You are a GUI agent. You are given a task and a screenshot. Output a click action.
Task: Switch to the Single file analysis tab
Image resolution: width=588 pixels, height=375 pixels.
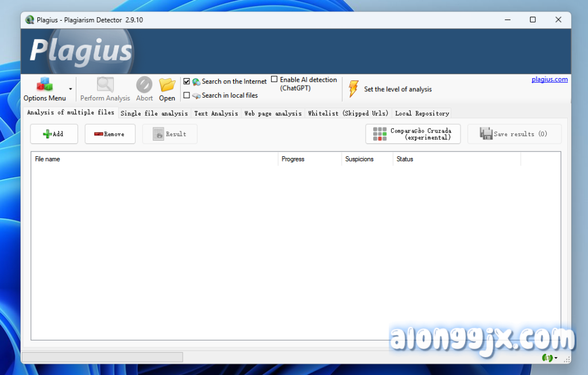[154, 113]
